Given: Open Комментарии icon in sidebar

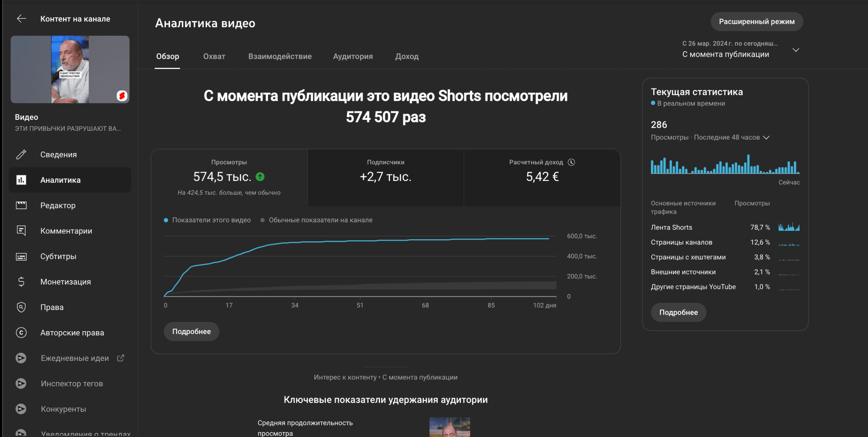Looking at the screenshot, I should tap(21, 231).
